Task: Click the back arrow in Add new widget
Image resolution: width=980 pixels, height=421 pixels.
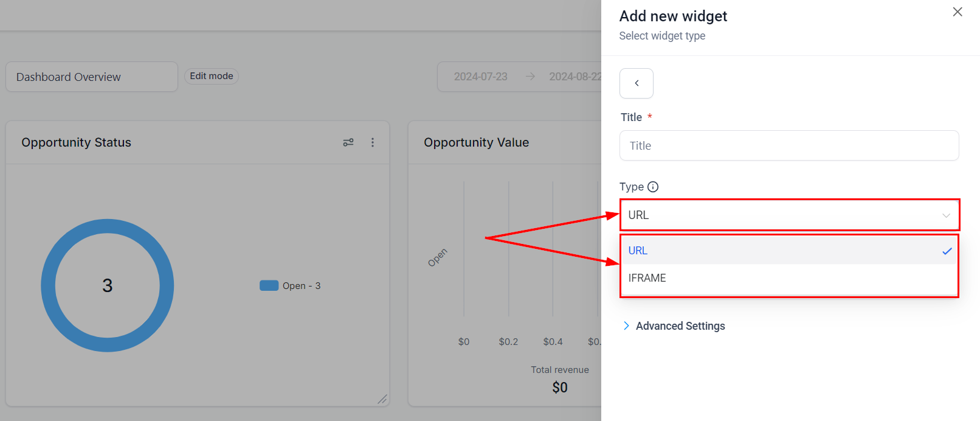Action: pyautogui.click(x=636, y=83)
